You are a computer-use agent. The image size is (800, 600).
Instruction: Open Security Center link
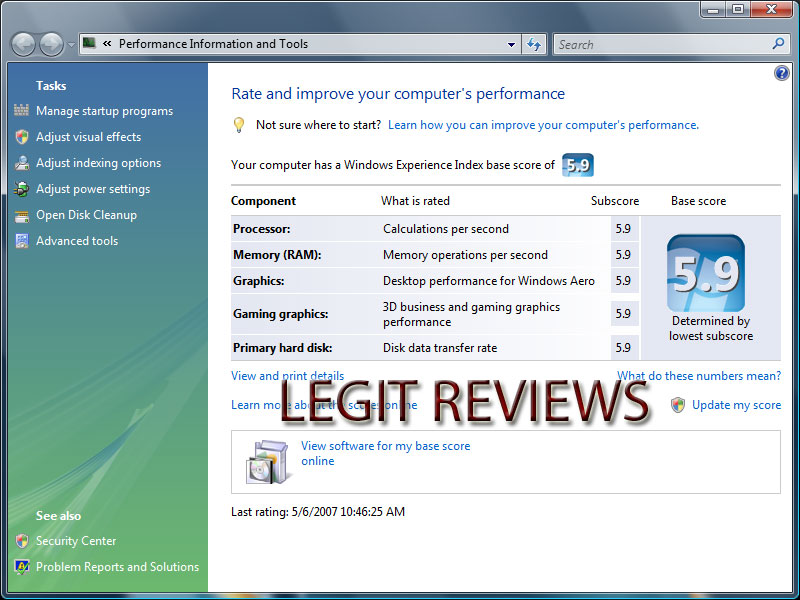pos(76,541)
